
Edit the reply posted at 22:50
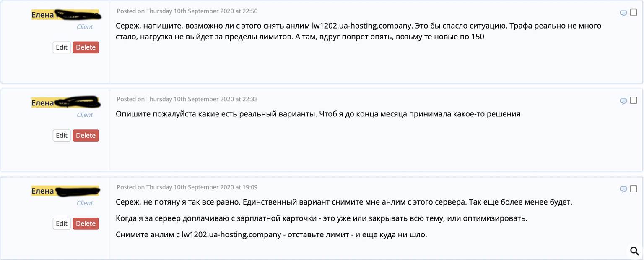[x=62, y=47]
